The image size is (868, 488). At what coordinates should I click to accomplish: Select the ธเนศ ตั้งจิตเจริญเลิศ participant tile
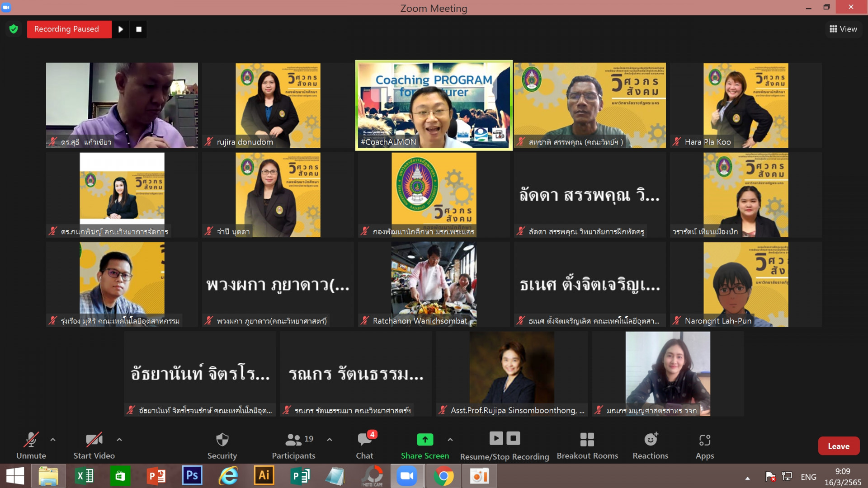[x=590, y=284]
